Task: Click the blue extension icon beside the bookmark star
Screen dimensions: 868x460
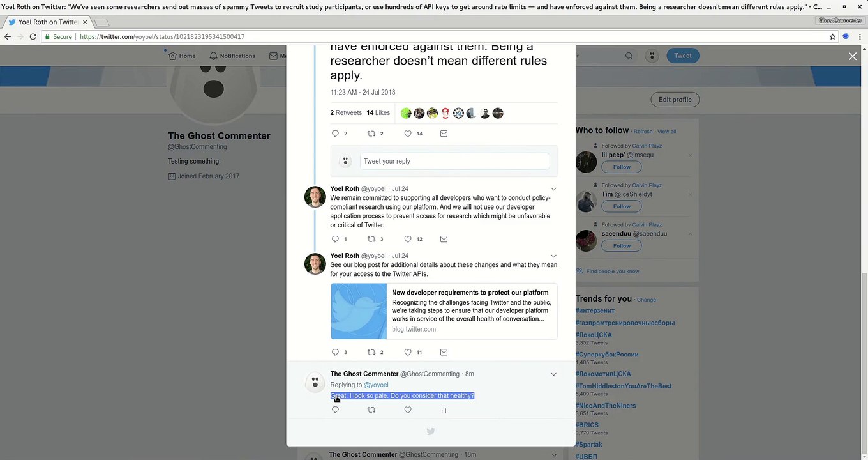Action: point(846,37)
